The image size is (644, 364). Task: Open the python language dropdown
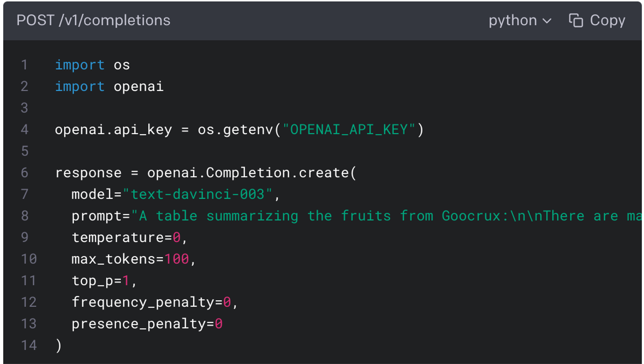[x=513, y=21]
